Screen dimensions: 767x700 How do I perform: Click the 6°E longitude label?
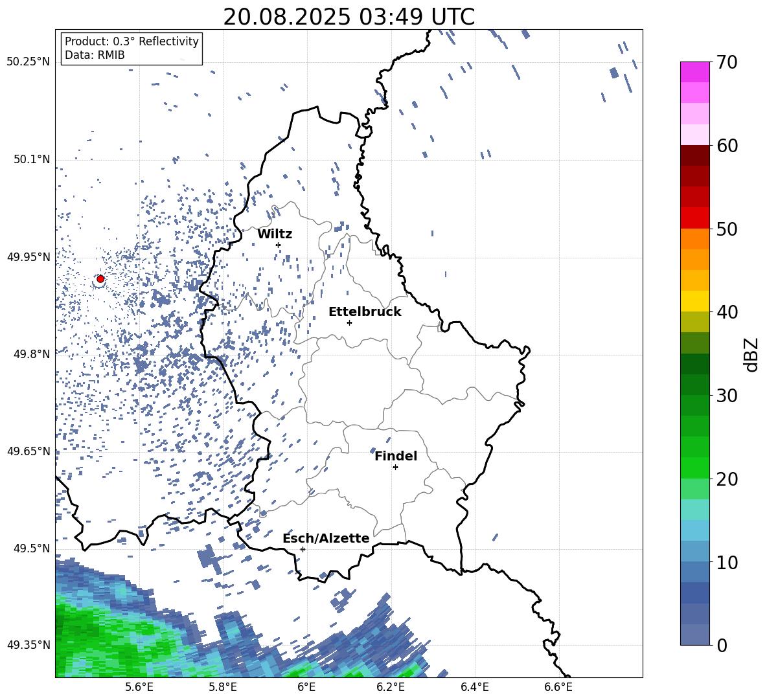tap(306, 687)
